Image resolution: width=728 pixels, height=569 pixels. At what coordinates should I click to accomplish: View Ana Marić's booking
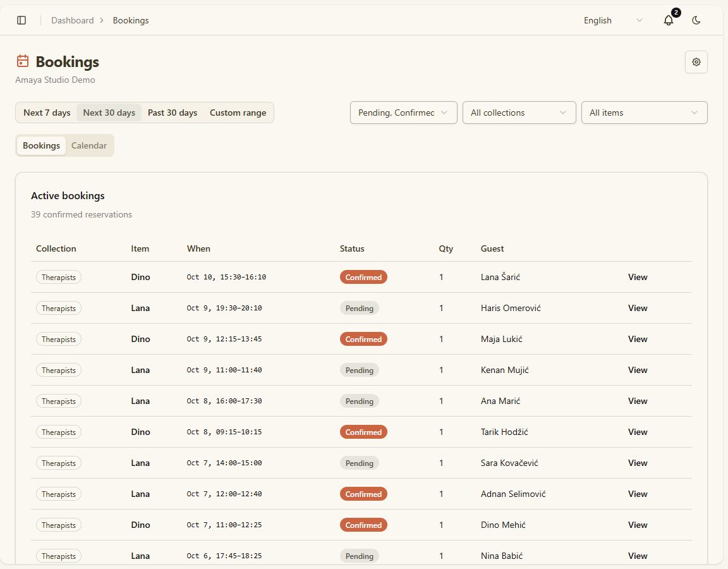638,401
